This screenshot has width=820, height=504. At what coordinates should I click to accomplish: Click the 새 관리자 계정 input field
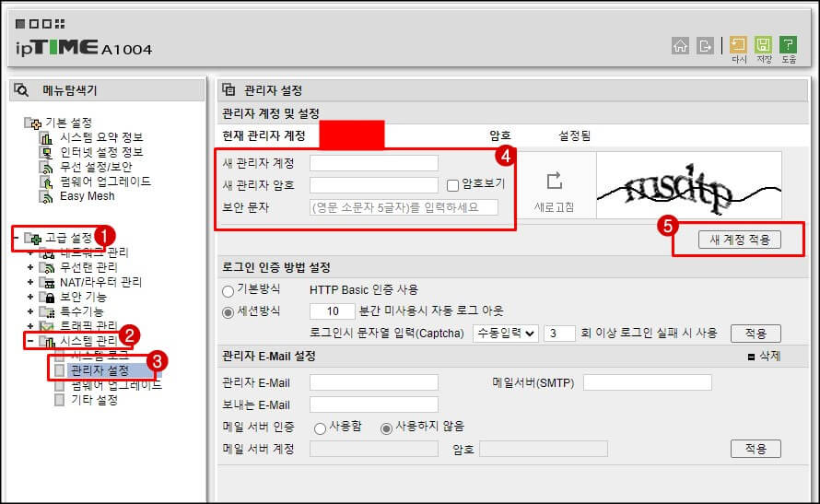(x=374, y=163)
